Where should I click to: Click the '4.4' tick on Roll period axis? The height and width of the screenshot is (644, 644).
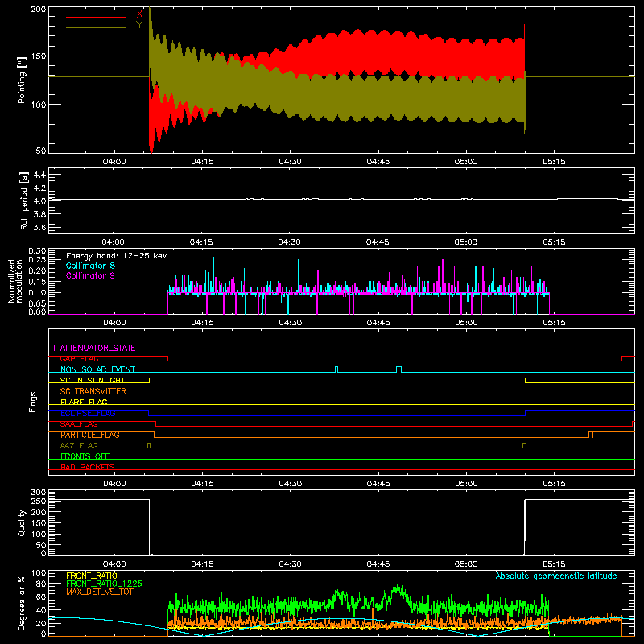pyautogui.click(x=39, y=175)
